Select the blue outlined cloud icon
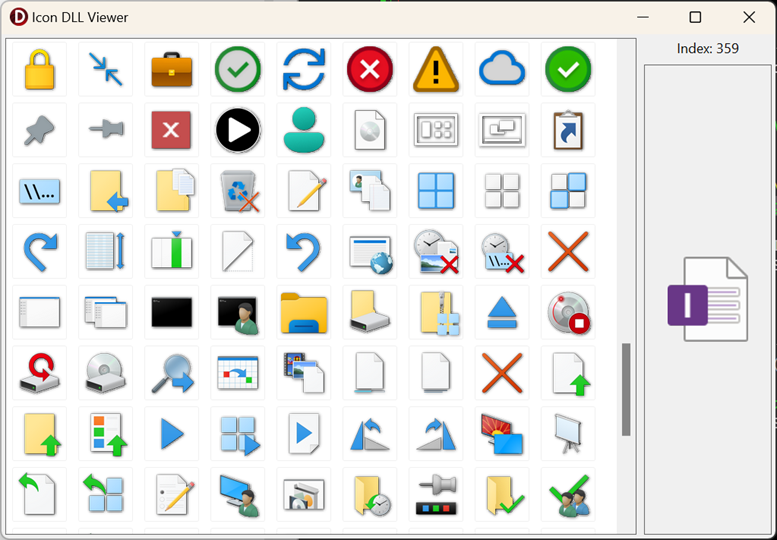Screen dimensions: 777x540 [x=502, y=68]
